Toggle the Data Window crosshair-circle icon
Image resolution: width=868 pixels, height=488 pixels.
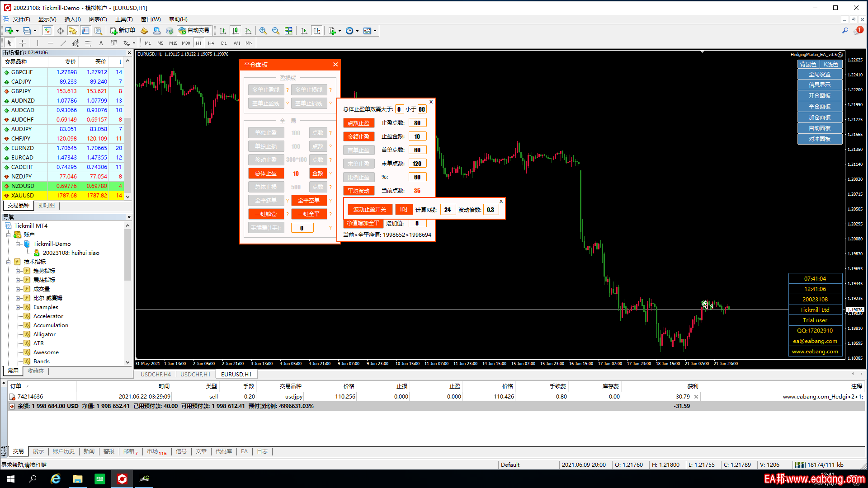(60, 31)
